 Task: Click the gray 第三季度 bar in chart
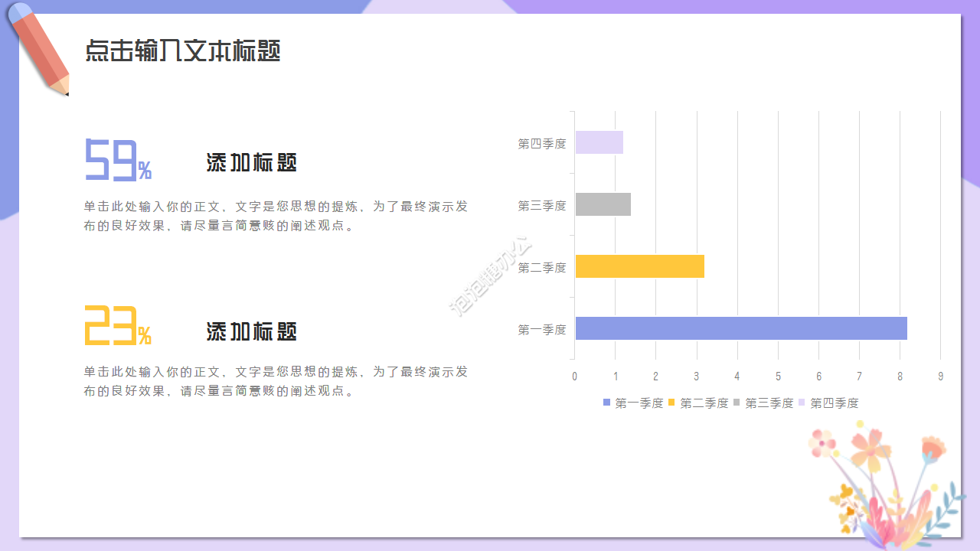(x=603, y=204)
